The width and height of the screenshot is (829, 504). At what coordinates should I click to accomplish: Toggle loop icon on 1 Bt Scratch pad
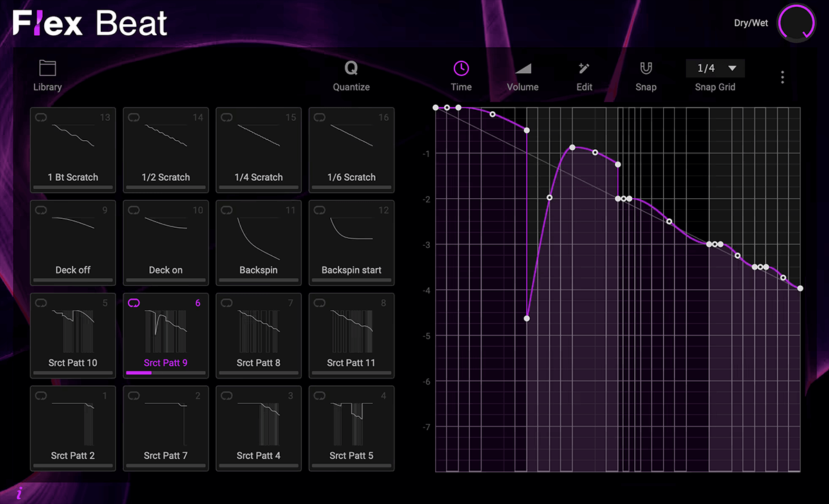point(41,117)
